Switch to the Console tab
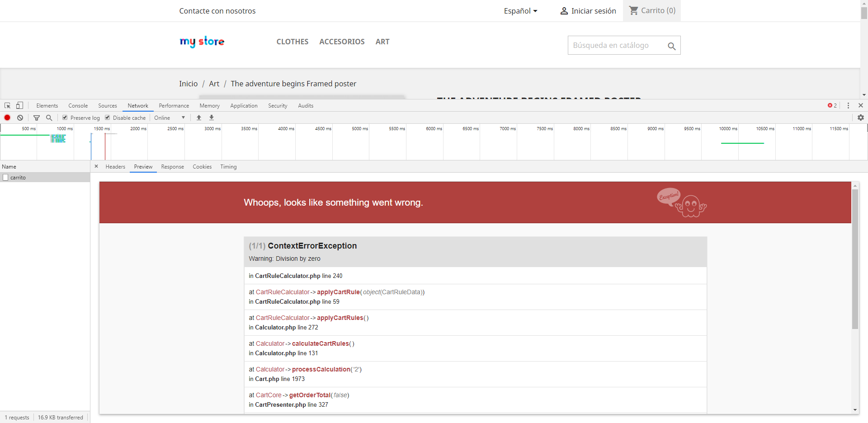 click(x=78, y=105)
